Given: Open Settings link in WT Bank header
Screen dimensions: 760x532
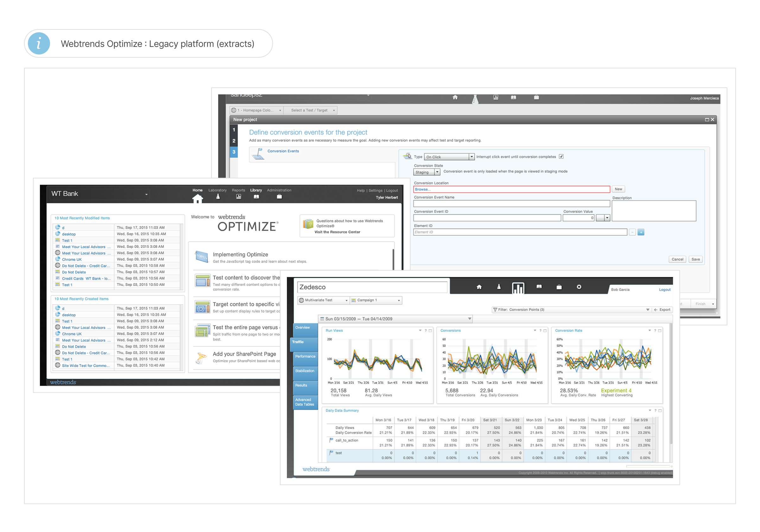Looking at the screenshot, I should tap(375, 191).
